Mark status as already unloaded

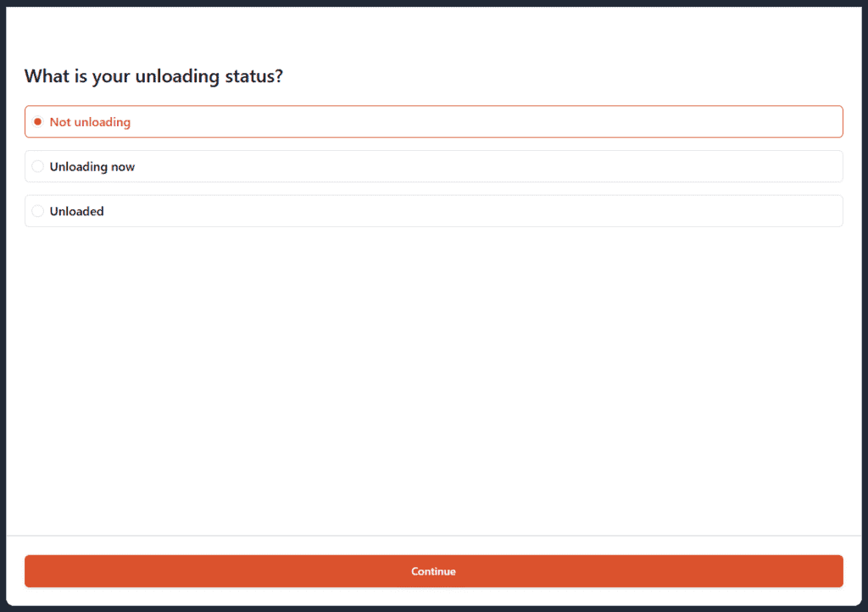click(37, 211)
